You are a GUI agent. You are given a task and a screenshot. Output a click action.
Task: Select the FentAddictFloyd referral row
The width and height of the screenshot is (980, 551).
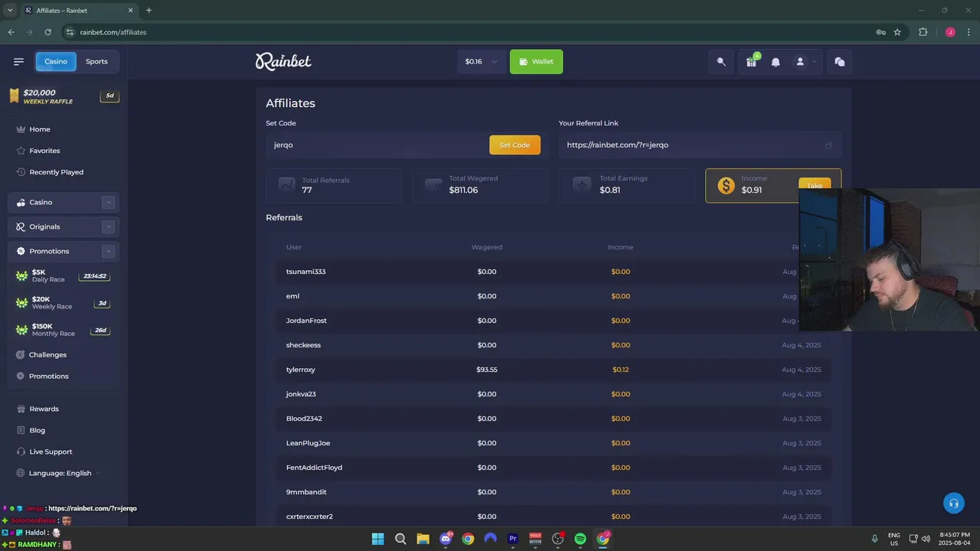coord(554,468)
